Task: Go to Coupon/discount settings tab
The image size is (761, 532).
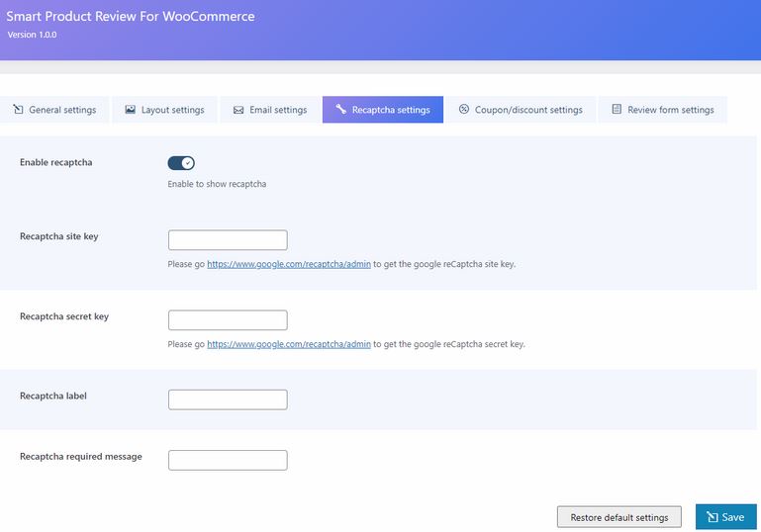Action: pyautogui.click(x=521, y=110)
